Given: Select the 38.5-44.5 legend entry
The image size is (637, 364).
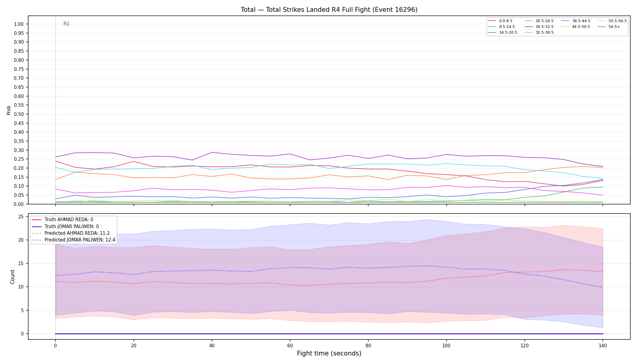Looking at the screenshot, I should (x=576, y=21).
